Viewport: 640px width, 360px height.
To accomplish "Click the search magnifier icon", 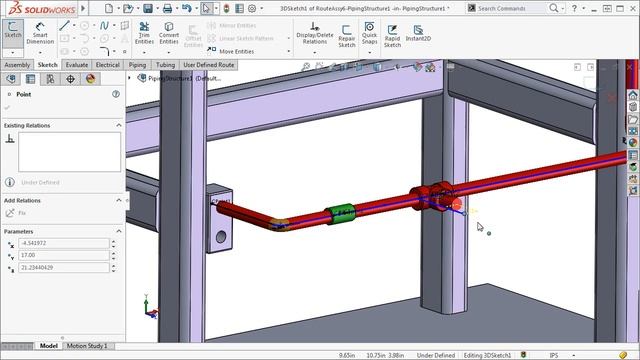I will point(553,8).
